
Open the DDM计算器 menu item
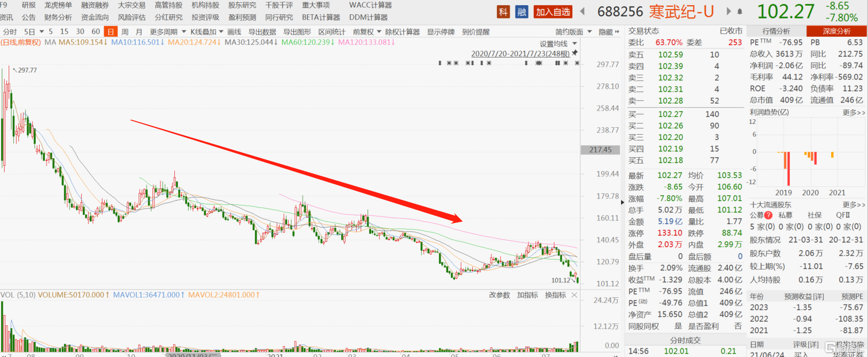(368, 17)
